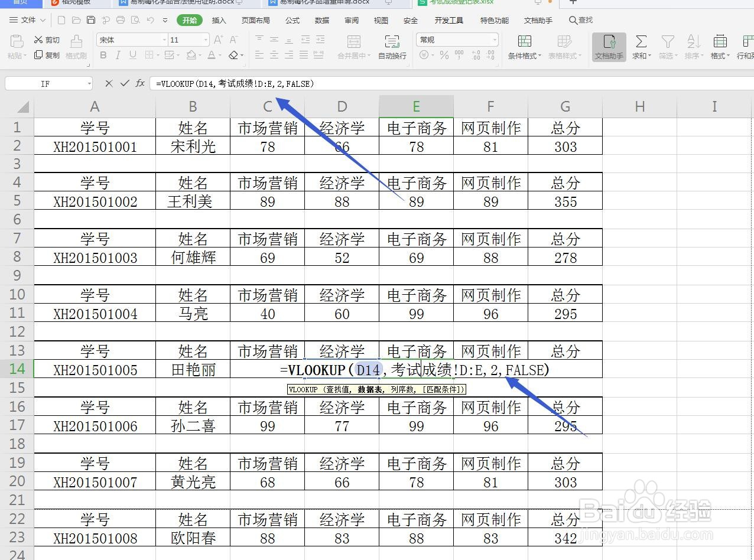Toggle italic formatting

[118, 54]
